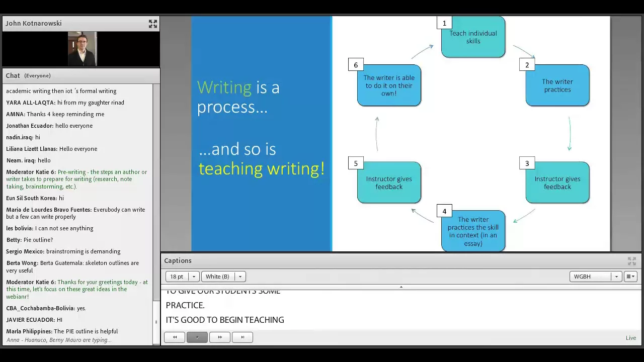Click the 'teaching writing!' slide text
Screen dimensions: 644x362
262,168
